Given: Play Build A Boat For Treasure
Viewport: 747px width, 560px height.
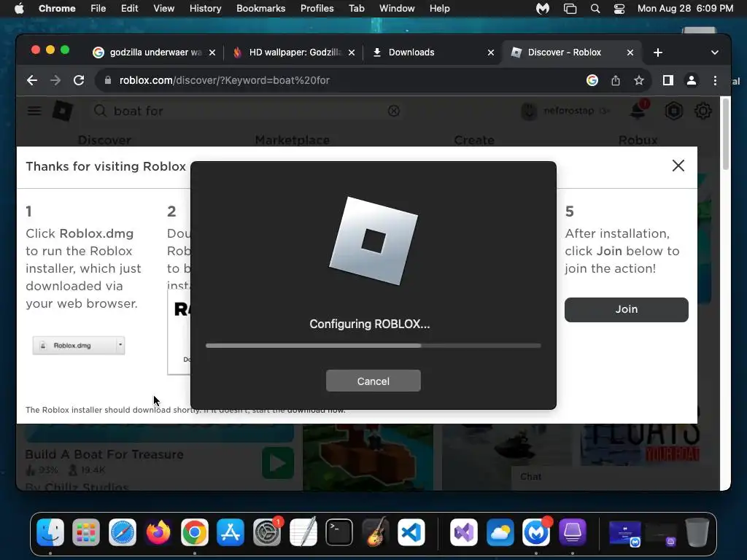Looking at the screenshot, I should coord(278,463).
